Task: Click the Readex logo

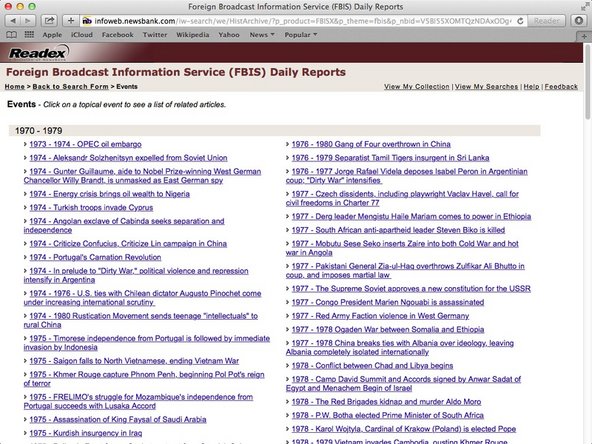Action: tap(39, 52)
